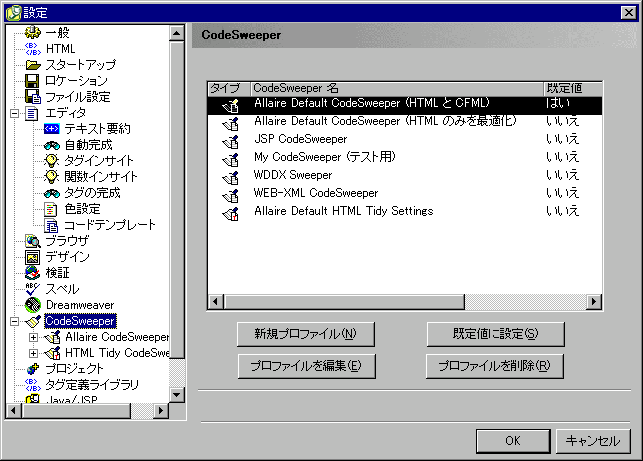Click the デザイン picture icon
This screenshot has width=643, height=461.
coord(32,257)
